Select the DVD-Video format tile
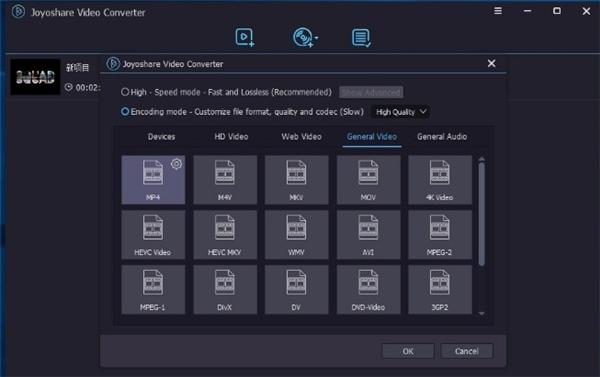The image size is (600, 377). click(368, 290)
